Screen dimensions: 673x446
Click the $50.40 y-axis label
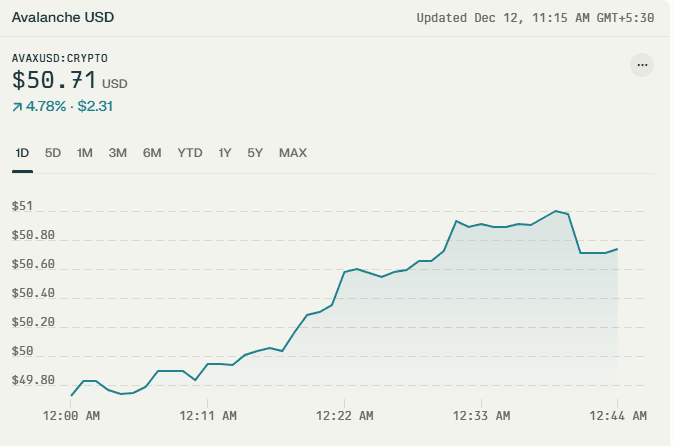coord(33,293)
